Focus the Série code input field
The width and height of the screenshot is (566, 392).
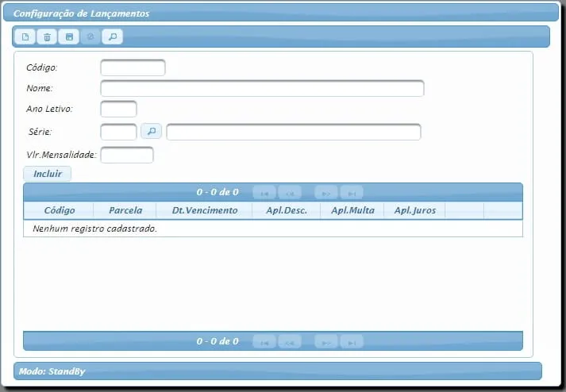pyautogui.click(x=118, y=132)
